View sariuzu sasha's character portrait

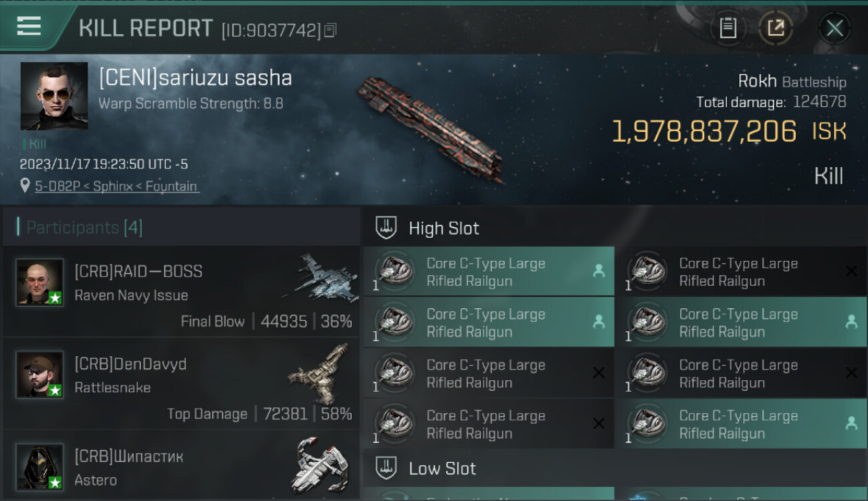pos(54,96)
